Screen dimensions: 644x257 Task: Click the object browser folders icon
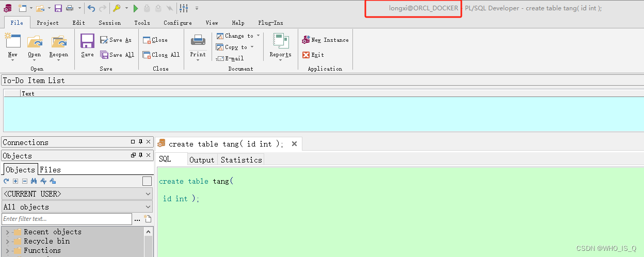click(x=53, y=181)
